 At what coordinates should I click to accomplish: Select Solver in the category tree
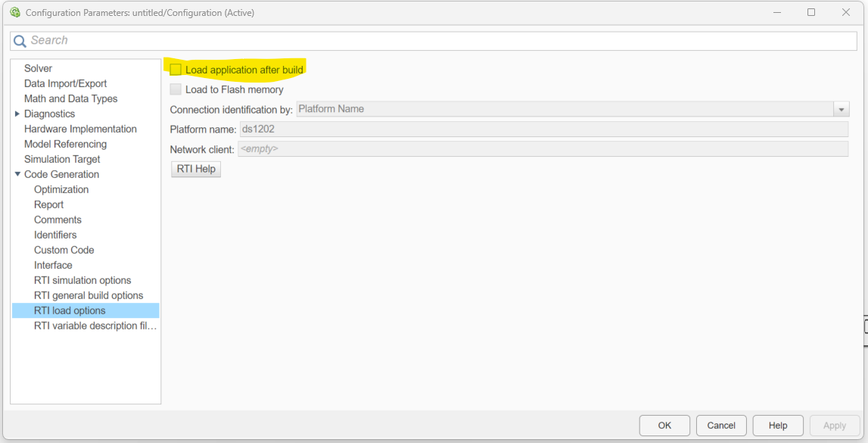click(38, 68)
